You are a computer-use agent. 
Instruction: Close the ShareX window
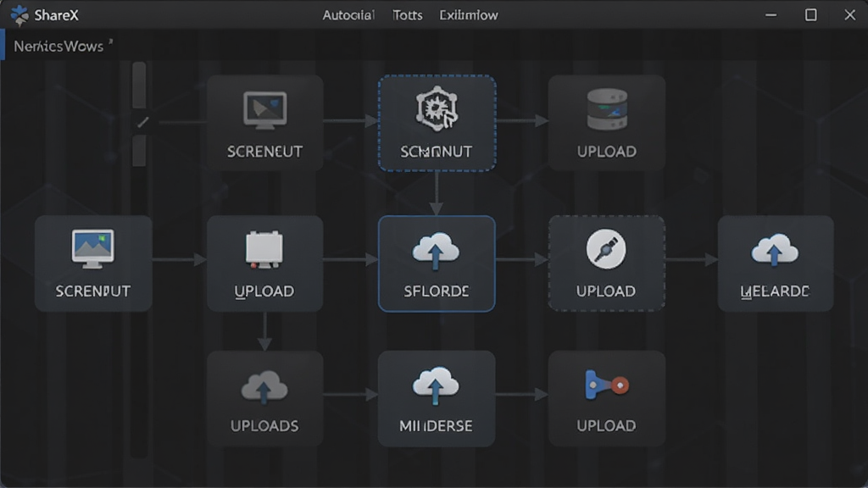850,15
